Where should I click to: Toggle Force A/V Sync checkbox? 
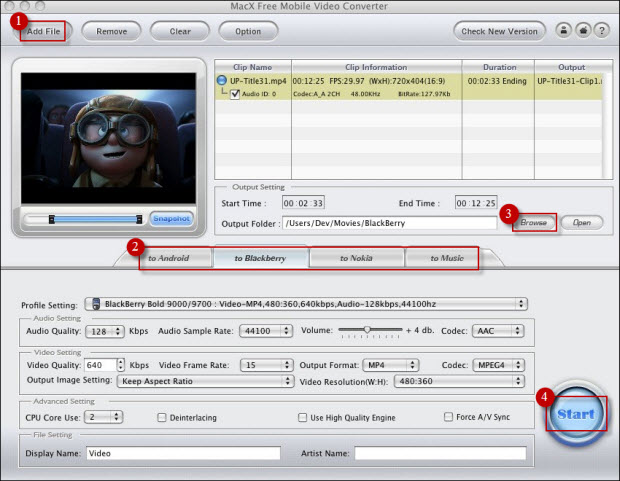click(x=448, y=417)
